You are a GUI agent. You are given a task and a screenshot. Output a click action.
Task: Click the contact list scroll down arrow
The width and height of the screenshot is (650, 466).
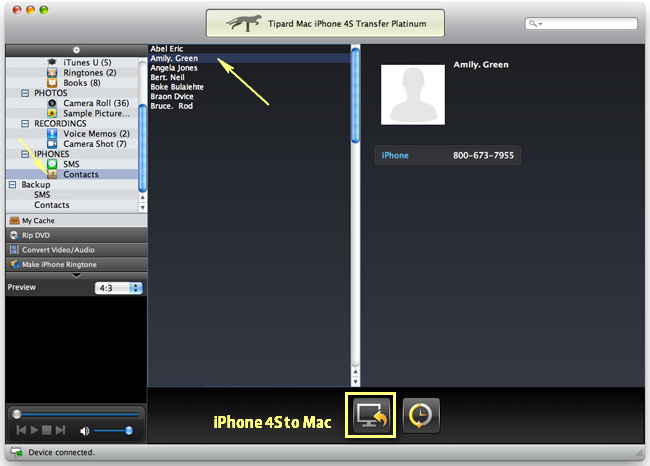(x=355, y=382)
